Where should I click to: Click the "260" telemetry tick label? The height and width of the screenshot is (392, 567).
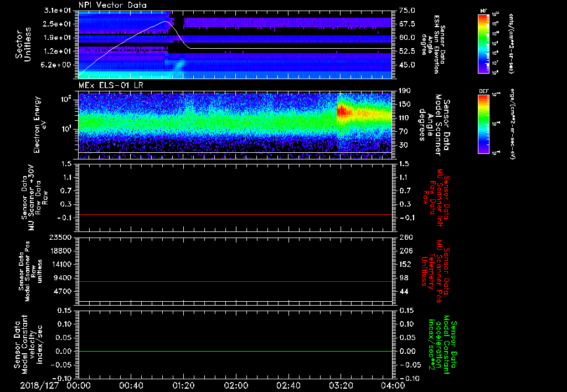click(405, 238)
